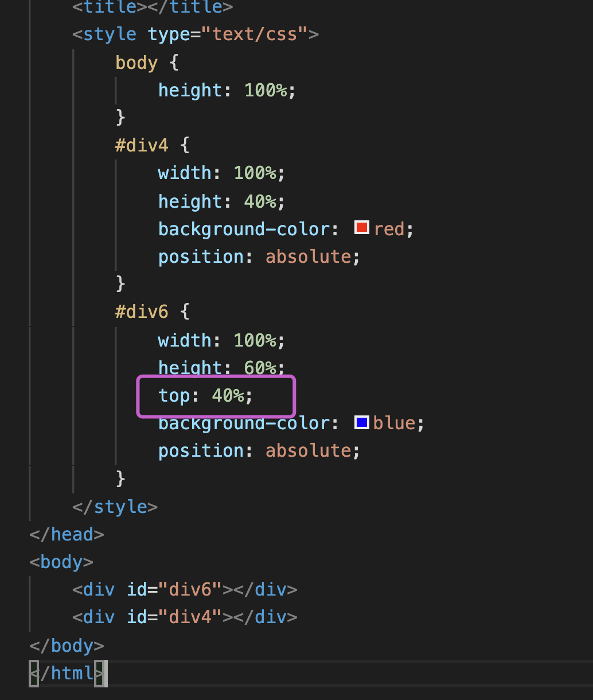Click the closing head tag
The height and width of the screenshot is (700, 593).
[x=67, y=535]
